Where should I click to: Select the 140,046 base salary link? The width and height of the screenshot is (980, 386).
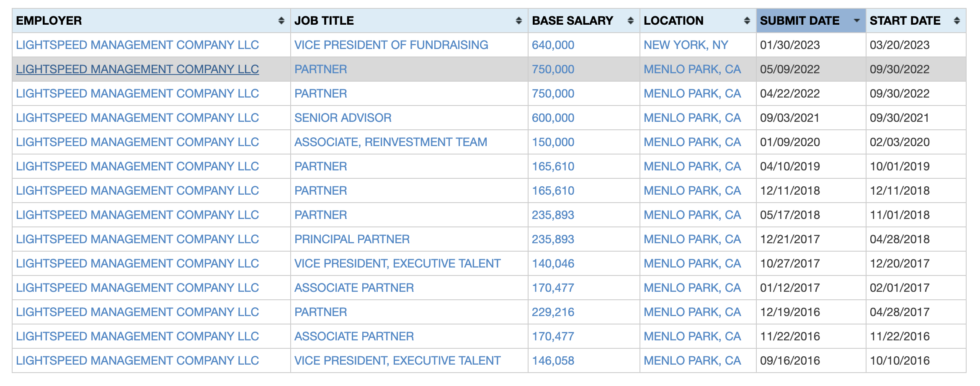(553, 263)
